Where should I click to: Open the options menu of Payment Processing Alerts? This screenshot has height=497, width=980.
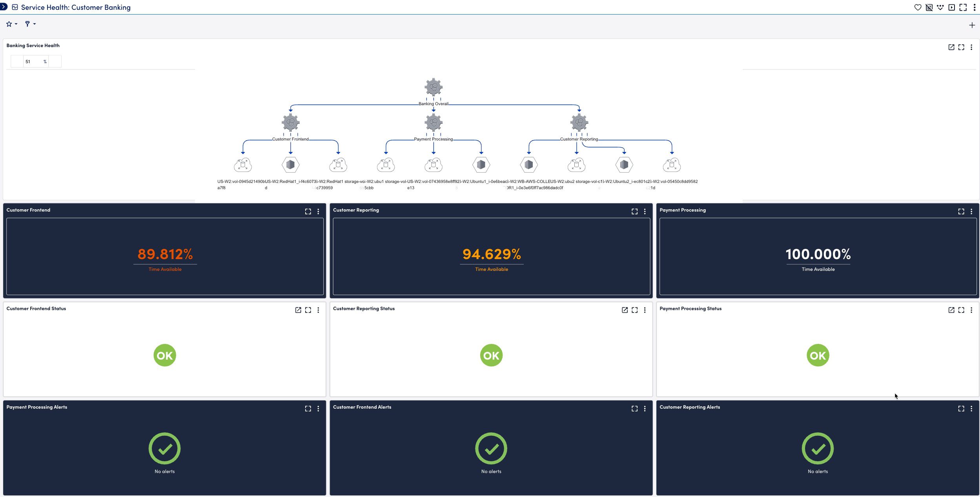318,408
